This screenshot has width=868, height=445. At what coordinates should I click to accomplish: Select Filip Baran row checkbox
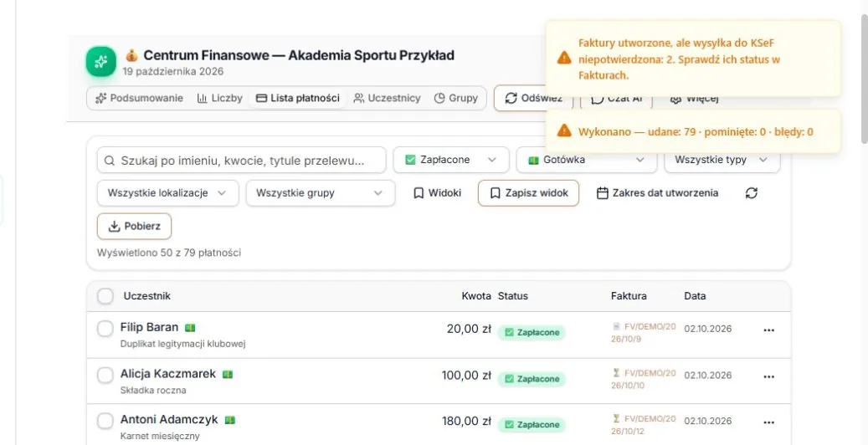click(x=105, y=329)
